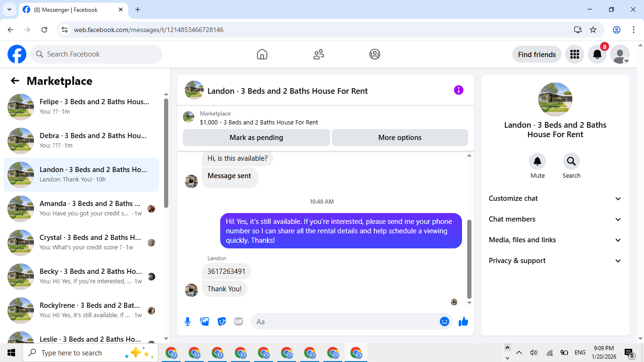The width and height of the screenshot is (644, 362).
Task: Expand Privacy & support section
Action: pos(555,261)
